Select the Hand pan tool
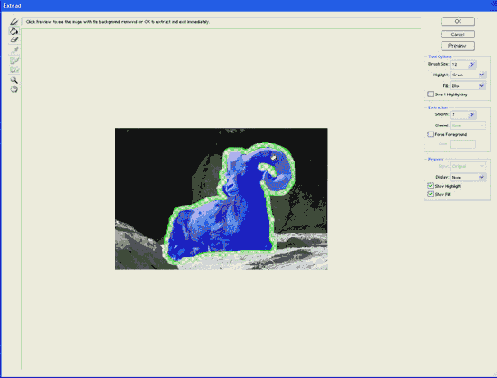 [x=14, y=89]
